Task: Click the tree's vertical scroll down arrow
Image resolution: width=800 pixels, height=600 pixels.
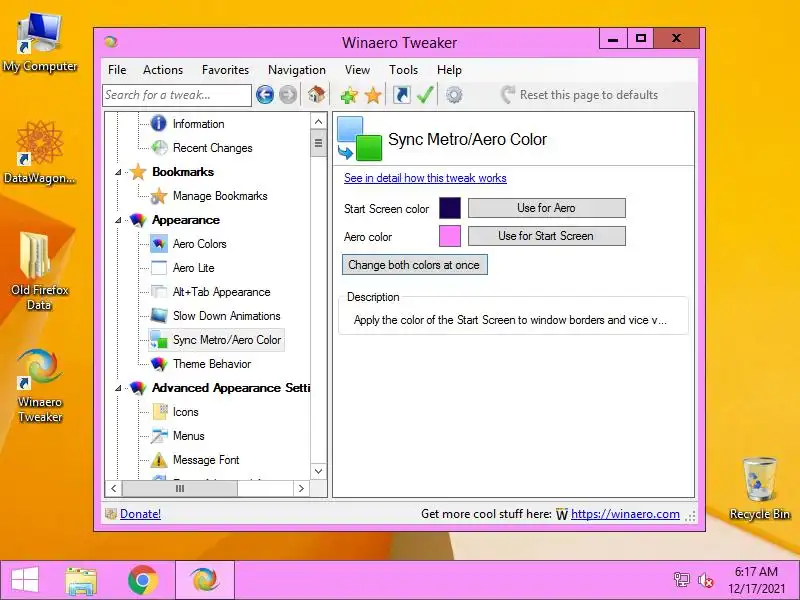Action: coord(318,471)
